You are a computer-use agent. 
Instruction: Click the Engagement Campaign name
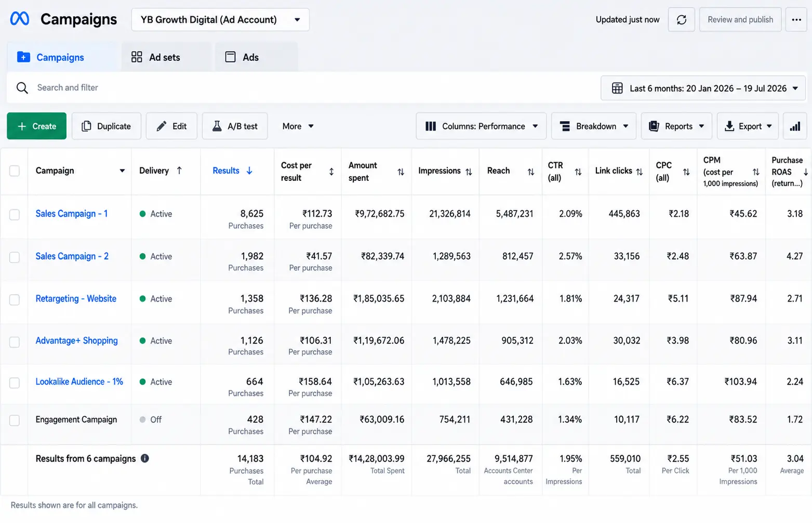[76, 420]
